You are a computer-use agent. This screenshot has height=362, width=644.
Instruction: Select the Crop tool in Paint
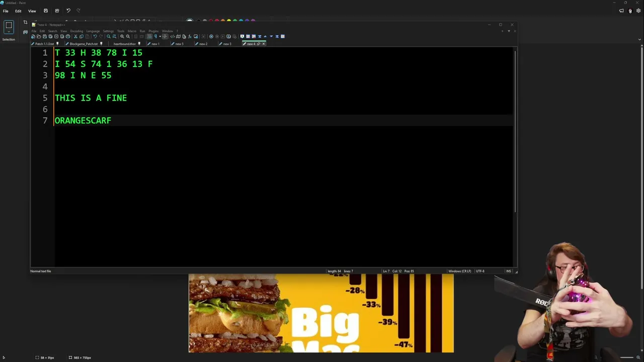tap(25, 22)
